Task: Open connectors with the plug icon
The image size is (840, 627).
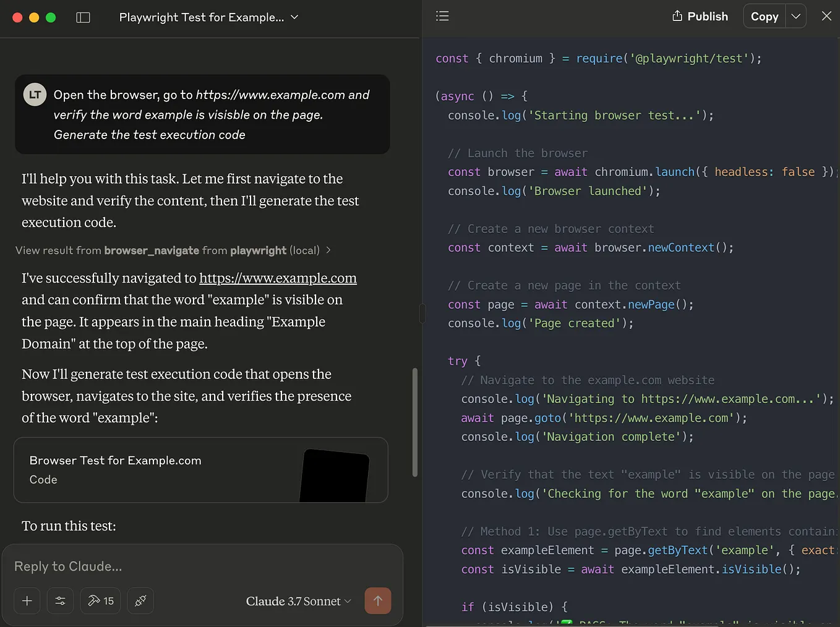Action: click(140, 600)
